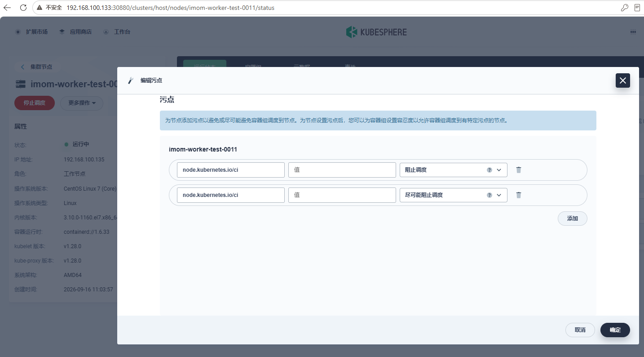Click the IP address value 192.168.100.135

coord(84,160)
